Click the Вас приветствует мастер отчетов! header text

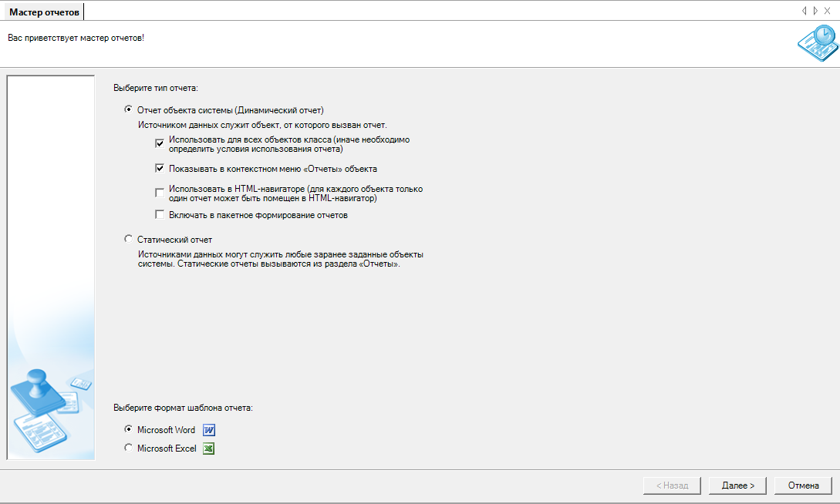coord(76,38)
